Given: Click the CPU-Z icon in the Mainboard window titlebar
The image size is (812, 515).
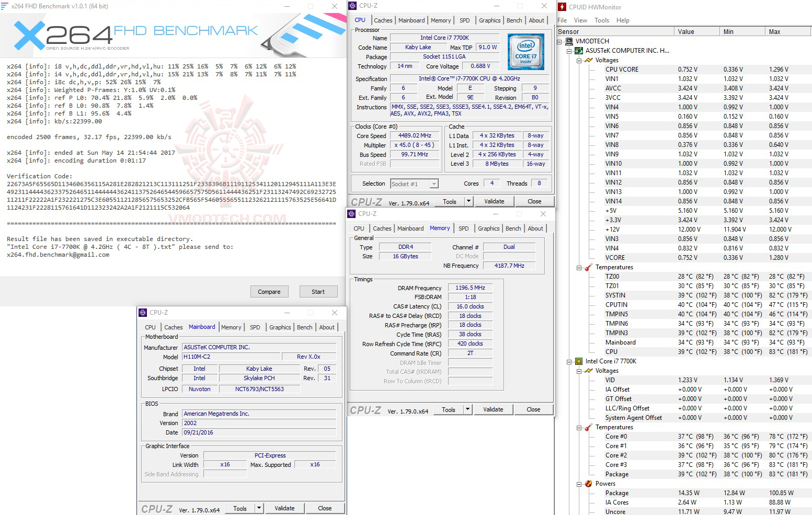Looking at the screenshot, I should point(142,312).
